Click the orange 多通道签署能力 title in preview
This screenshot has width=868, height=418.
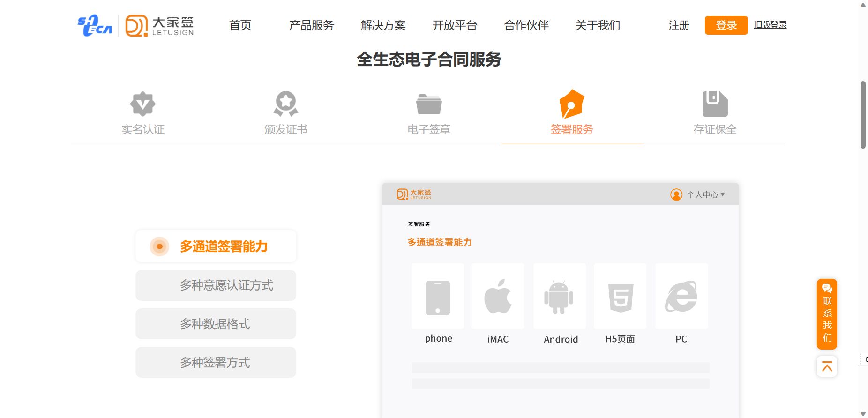click(440, 242)
